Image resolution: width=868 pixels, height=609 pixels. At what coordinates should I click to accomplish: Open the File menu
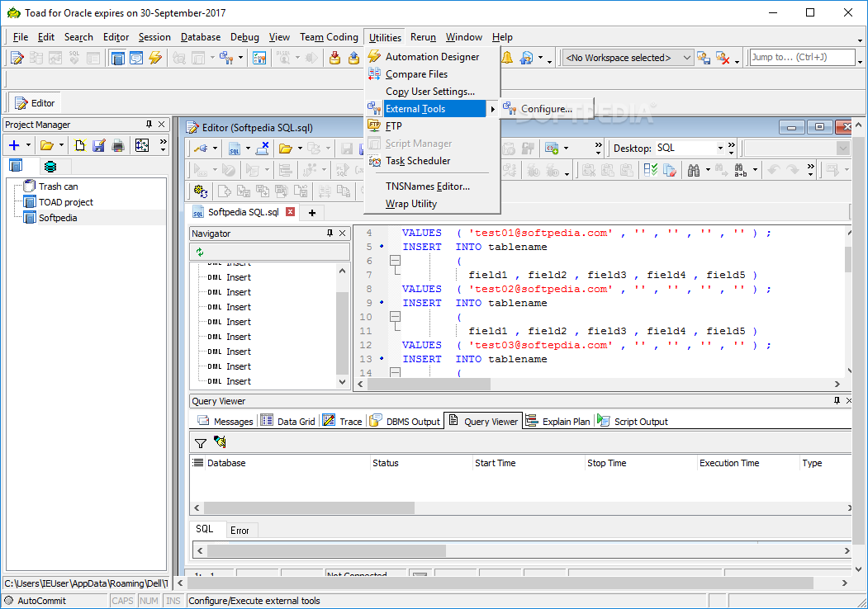(20, 37)
